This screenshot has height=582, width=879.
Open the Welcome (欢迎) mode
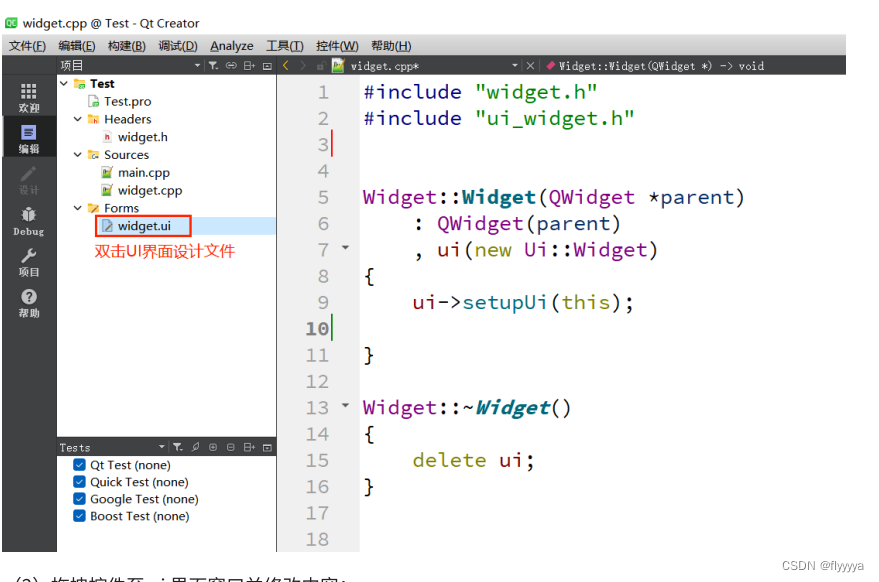(x=29, y=98)
